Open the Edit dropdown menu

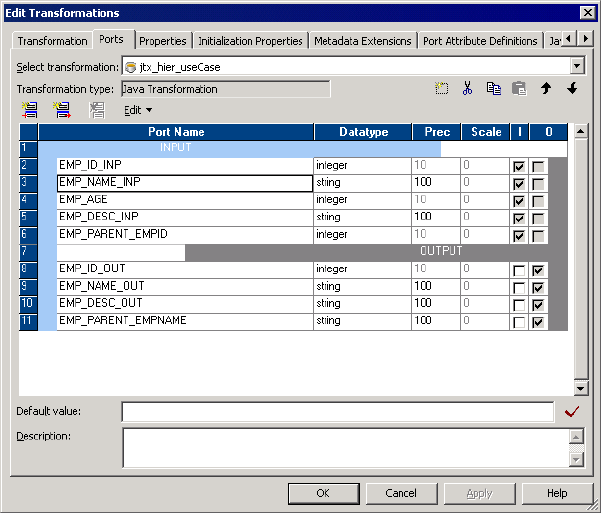pos(138,110)
